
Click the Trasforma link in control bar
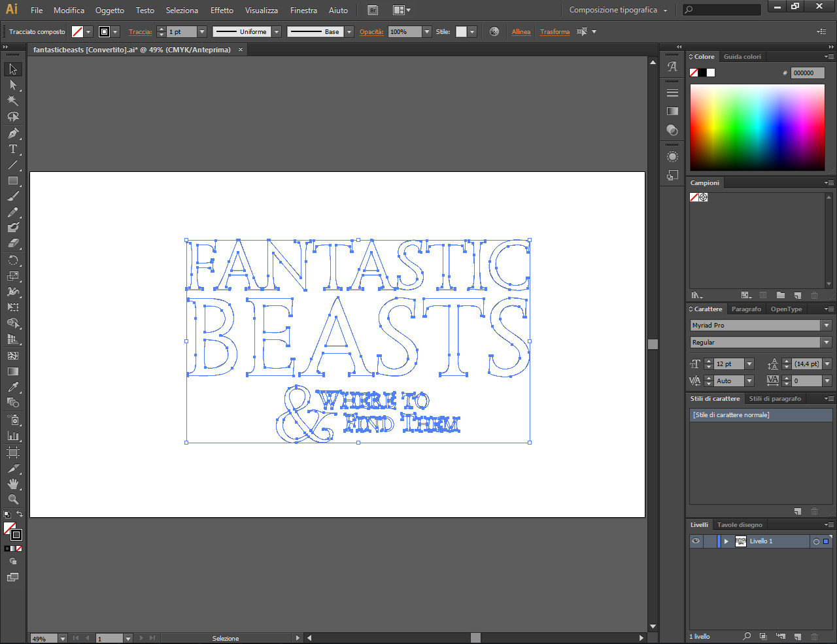coord(555,32)
